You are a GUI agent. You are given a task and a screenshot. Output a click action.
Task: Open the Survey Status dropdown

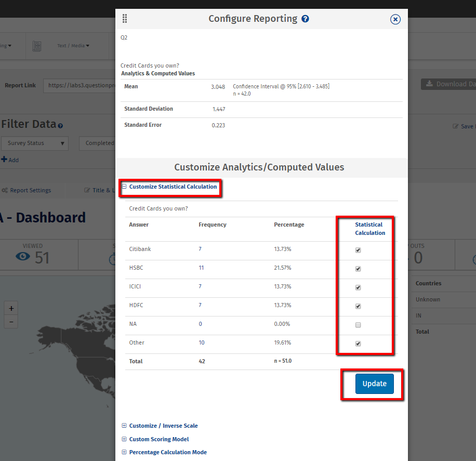[x=35, y=143]
